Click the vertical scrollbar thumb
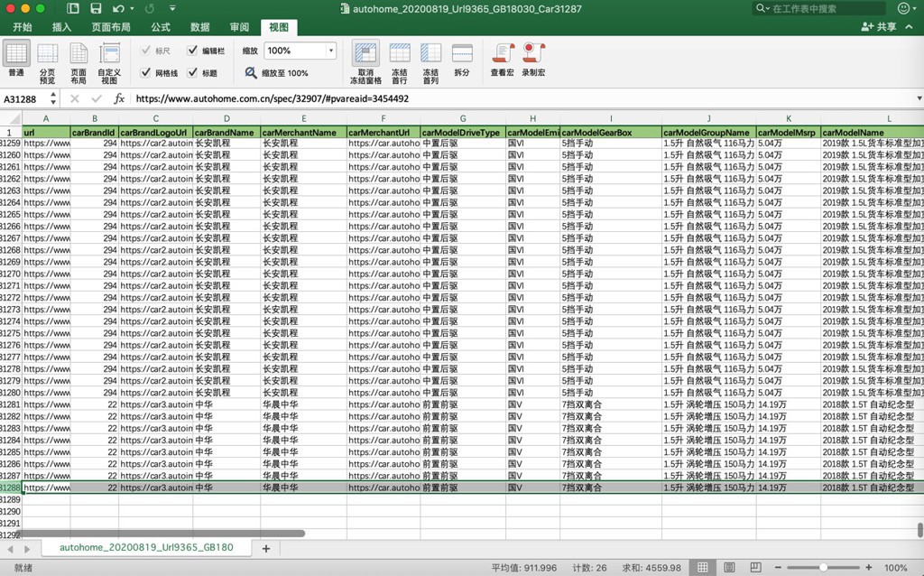 919,529
